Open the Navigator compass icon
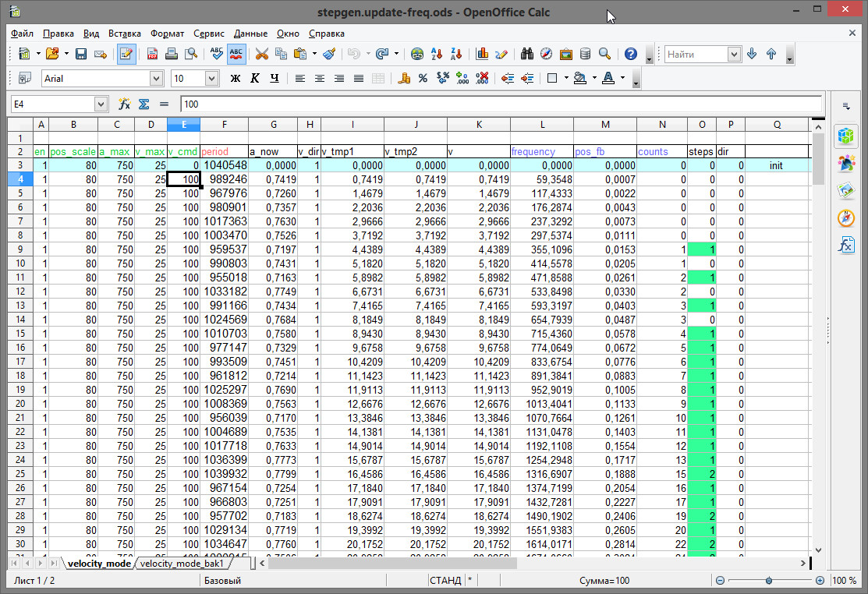 click(546, 54)
